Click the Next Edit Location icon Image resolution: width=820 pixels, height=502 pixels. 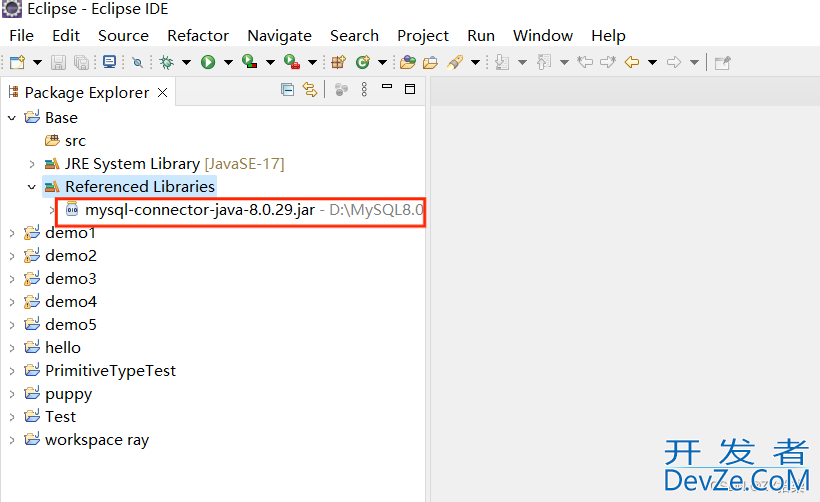point(608,62)
